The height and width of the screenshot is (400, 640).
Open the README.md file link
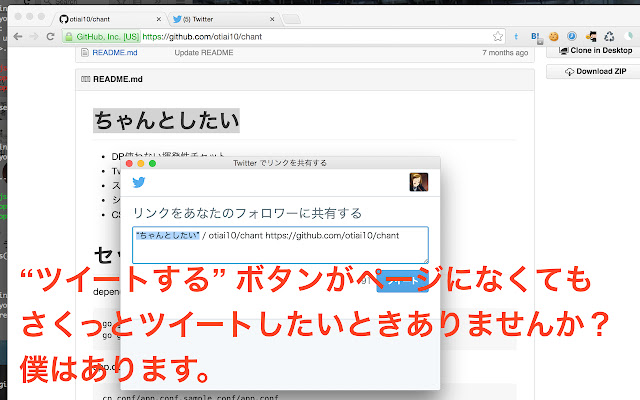tap(115, 53)
